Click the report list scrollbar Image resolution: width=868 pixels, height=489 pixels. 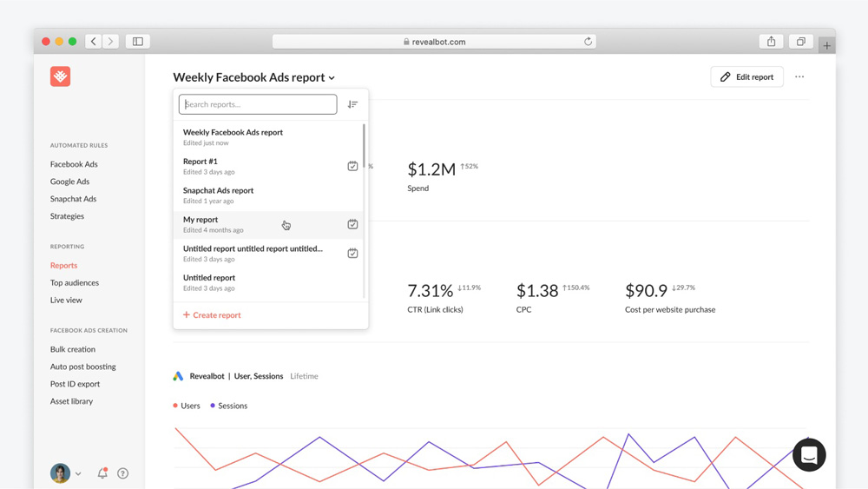click(364, 152)
